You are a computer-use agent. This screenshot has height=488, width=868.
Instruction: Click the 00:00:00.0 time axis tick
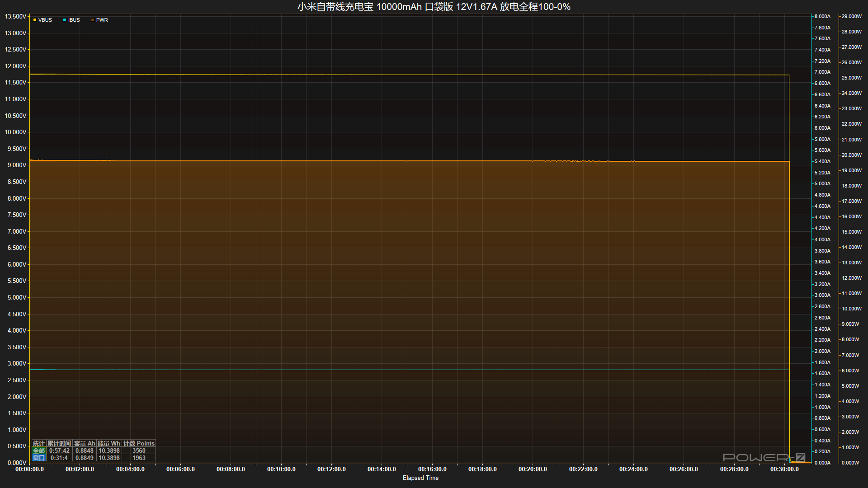click(x=30, y=469)
